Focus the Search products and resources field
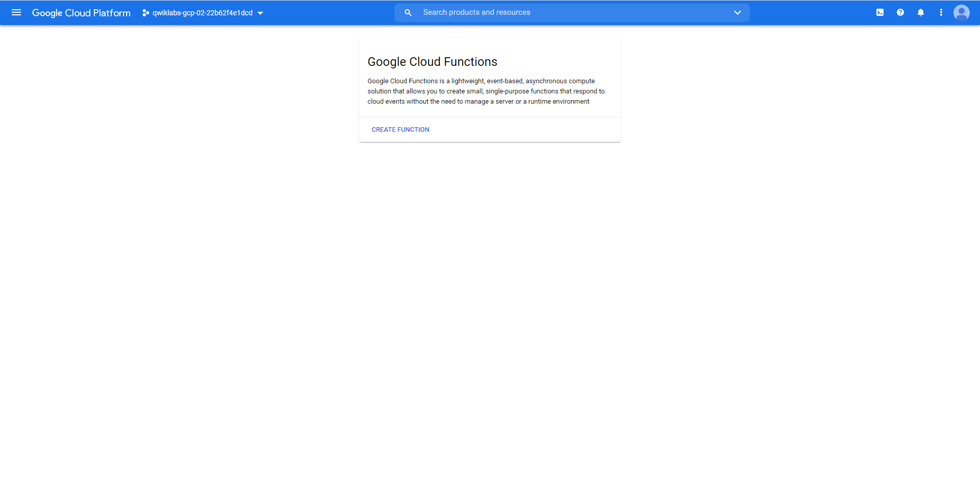 point(572,13)
